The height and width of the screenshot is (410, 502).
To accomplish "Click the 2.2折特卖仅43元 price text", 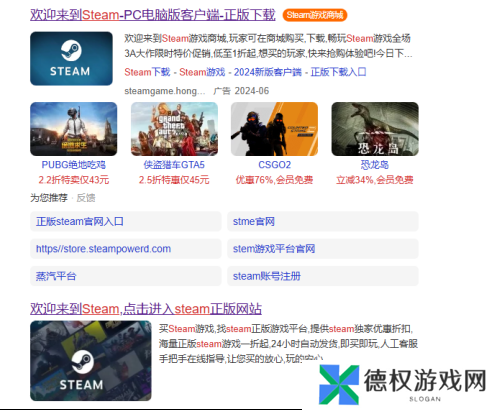I will [74, 180].
